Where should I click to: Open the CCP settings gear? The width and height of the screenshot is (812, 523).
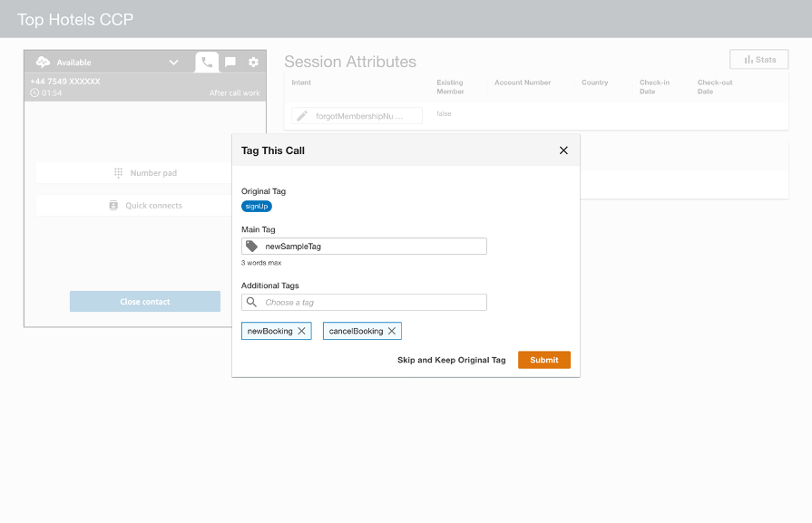[252, 62]
